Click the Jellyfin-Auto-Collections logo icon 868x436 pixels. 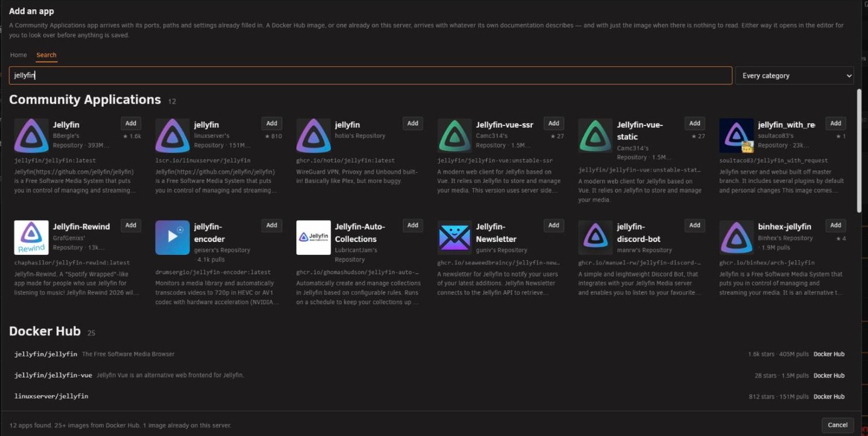coord(314,237)
